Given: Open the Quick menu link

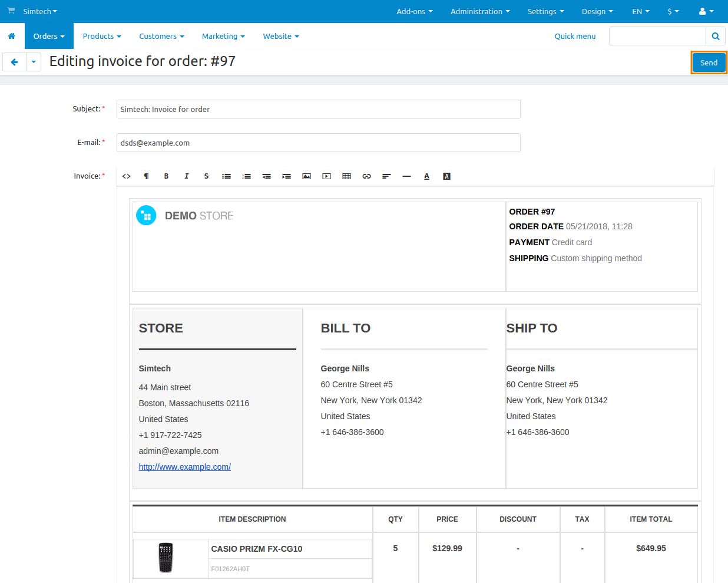Looking at the screenshot, I should point(575,36).
